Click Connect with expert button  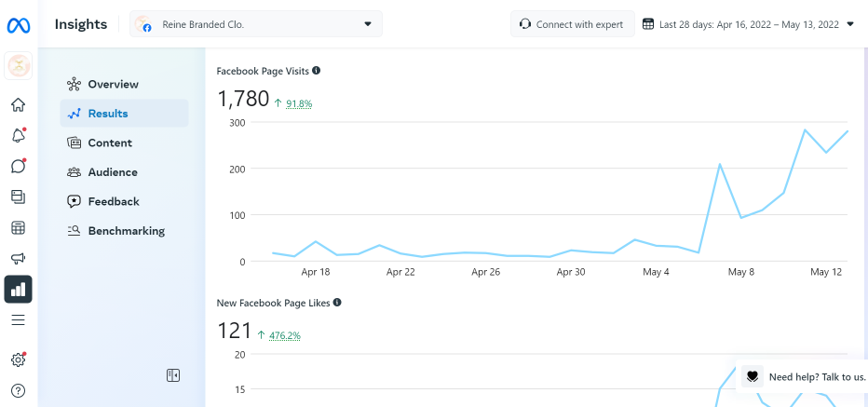pos(572,24)
